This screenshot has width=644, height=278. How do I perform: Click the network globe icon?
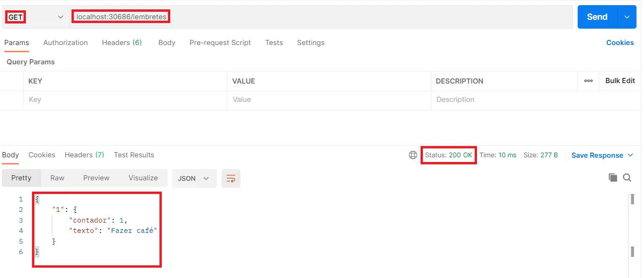coord(413,155)
